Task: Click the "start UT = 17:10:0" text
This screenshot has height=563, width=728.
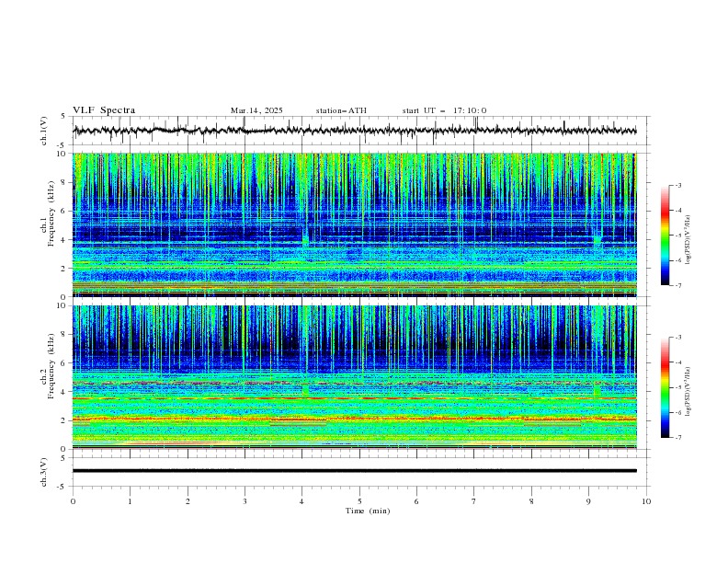Action: [x=444, y=110]
